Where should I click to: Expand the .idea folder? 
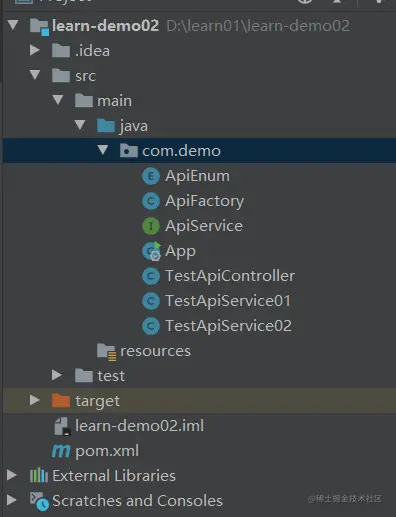click(x=34, y=50)
